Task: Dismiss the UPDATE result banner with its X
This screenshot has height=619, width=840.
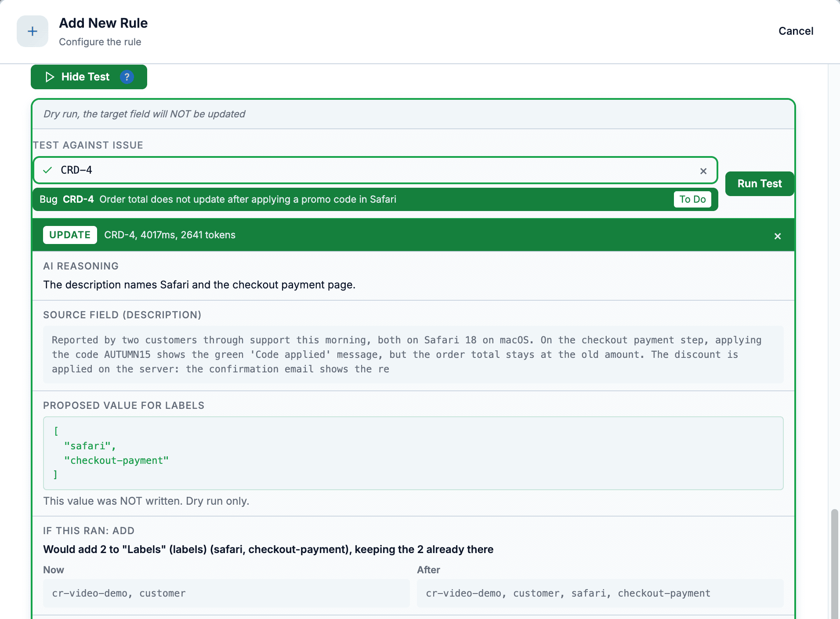Action: [778, 236]
